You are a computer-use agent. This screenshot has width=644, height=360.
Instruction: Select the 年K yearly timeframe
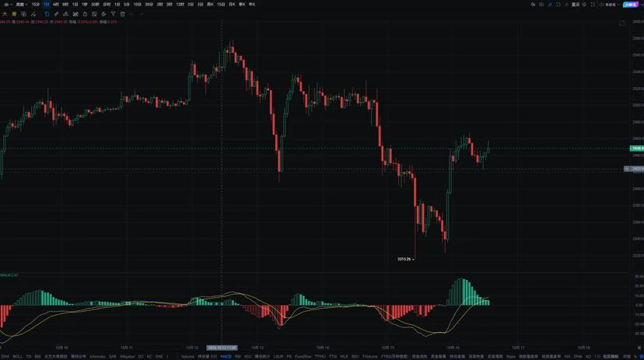pyautogui.click(x=252, y=4)
